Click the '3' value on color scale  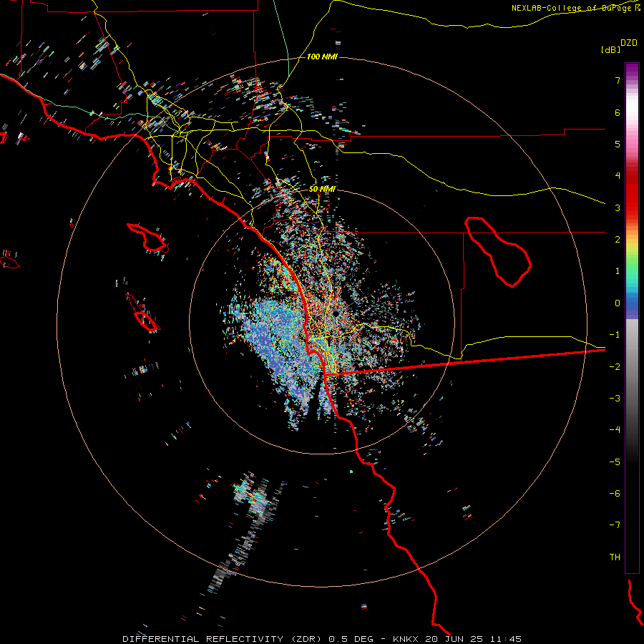point(618,208)
